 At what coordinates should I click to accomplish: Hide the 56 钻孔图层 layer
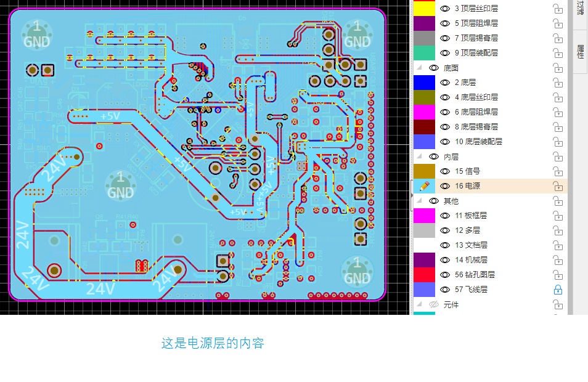pyautogui.click(x=445, y=275)
